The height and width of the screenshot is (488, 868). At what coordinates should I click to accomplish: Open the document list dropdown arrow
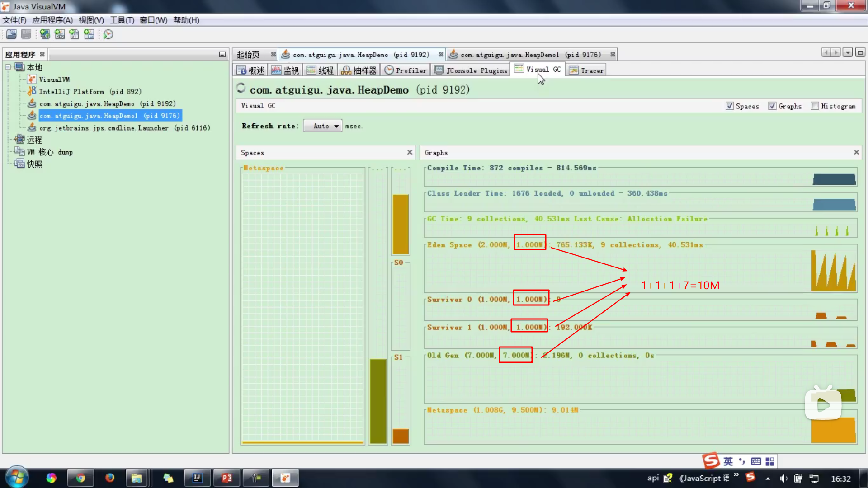click(x=848, y=53)
